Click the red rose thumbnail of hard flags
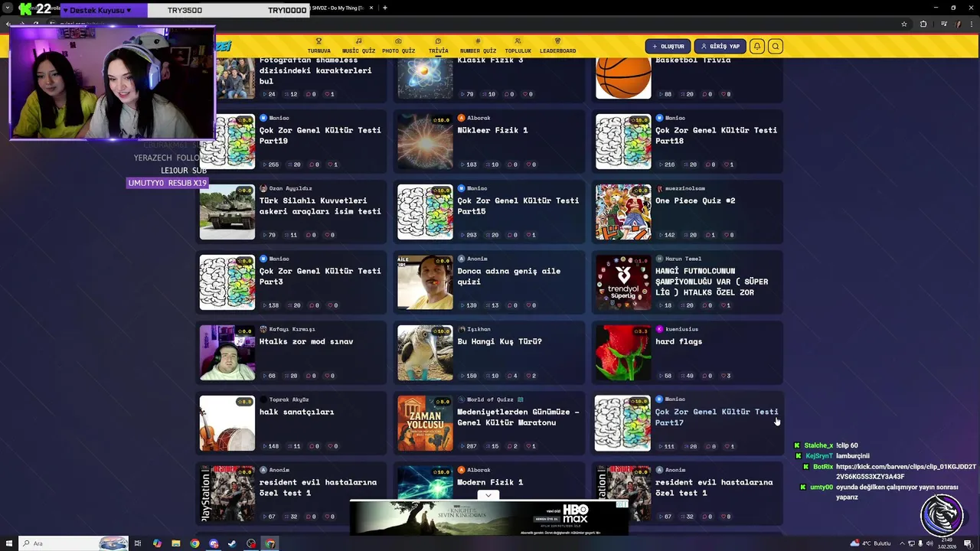 coord(623,353)
